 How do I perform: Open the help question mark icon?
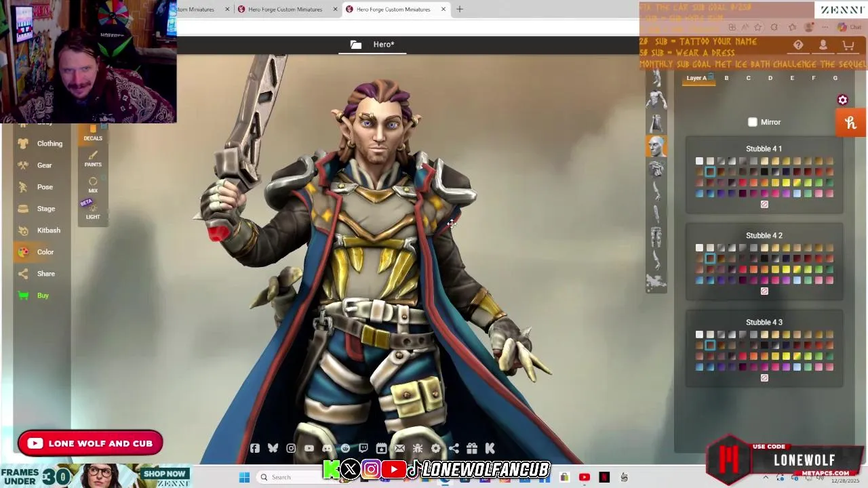(798, 45)
